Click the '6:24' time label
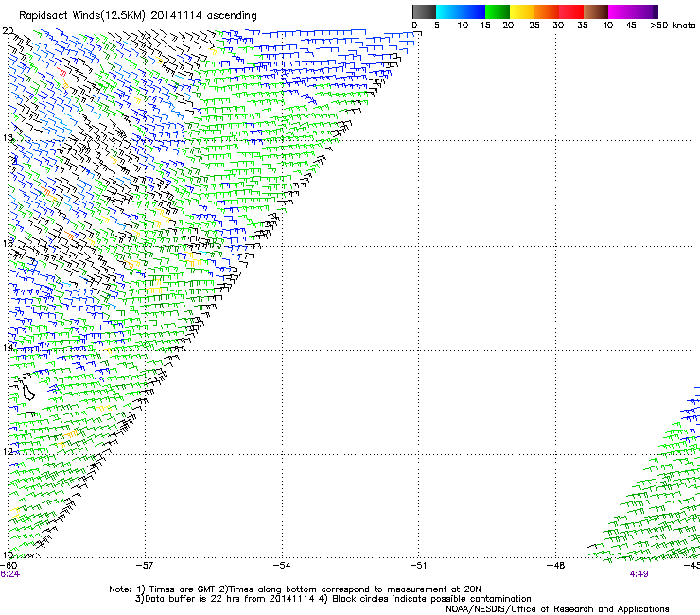 (x=9, y=574)
